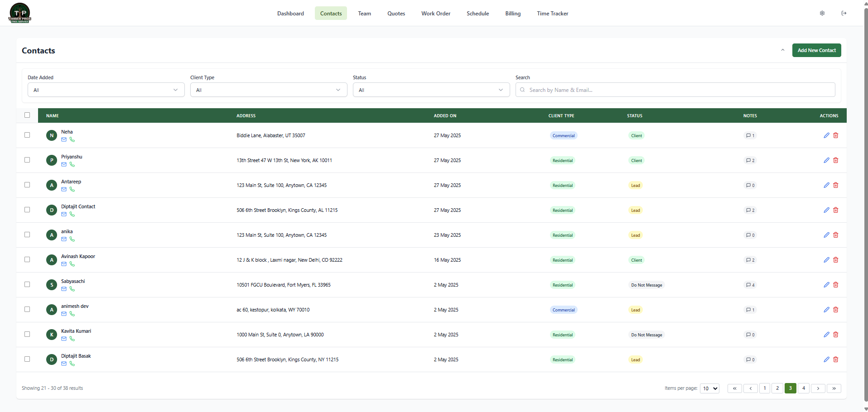This screenshot has width=868, height=412.
Task: Delete the Neha contact with trash icon
Action: tap(836, 135)
